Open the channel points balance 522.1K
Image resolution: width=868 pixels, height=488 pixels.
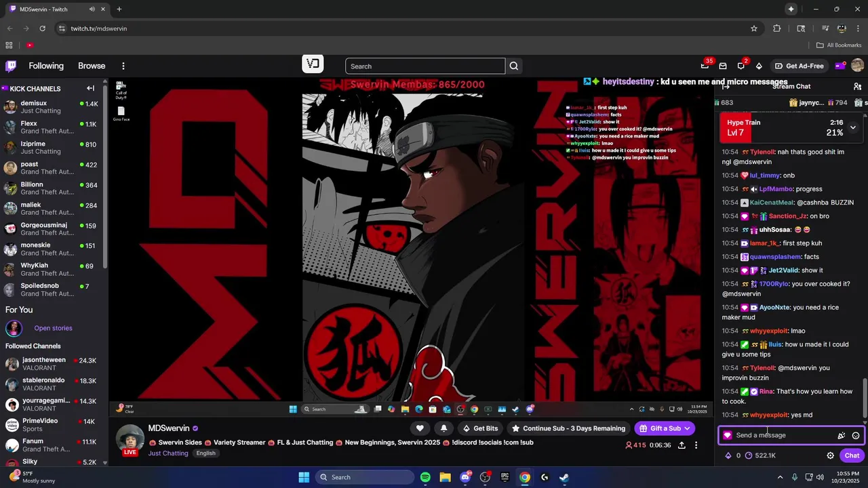pos(760,455)
